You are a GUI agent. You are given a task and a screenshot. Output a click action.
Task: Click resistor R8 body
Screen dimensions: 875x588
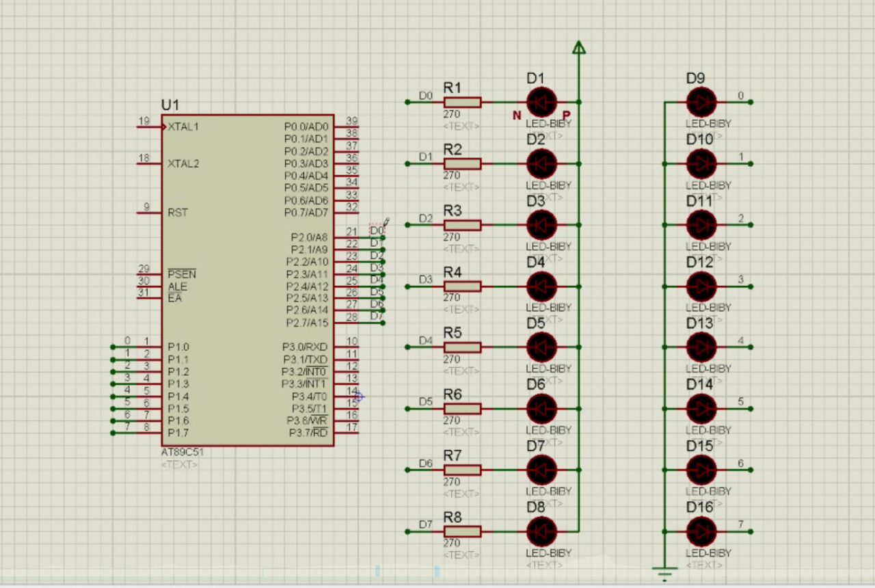click(x=462, y=531)
